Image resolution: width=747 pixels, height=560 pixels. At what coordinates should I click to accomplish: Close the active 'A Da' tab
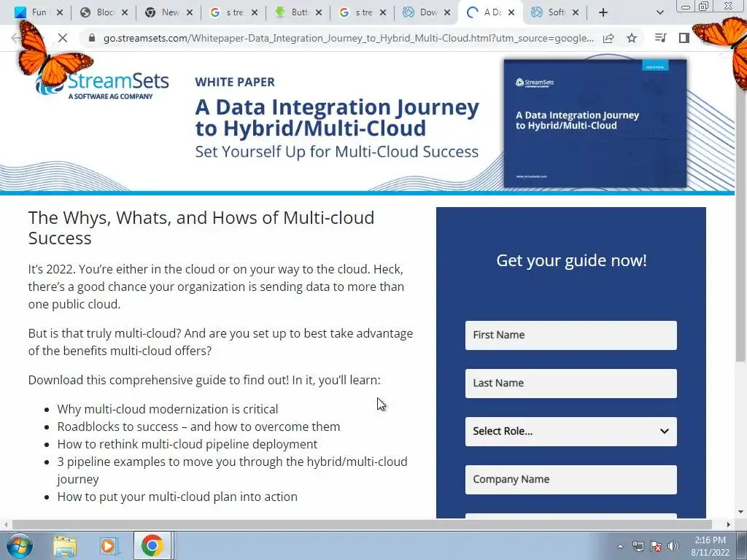click(x=511, y=12)
